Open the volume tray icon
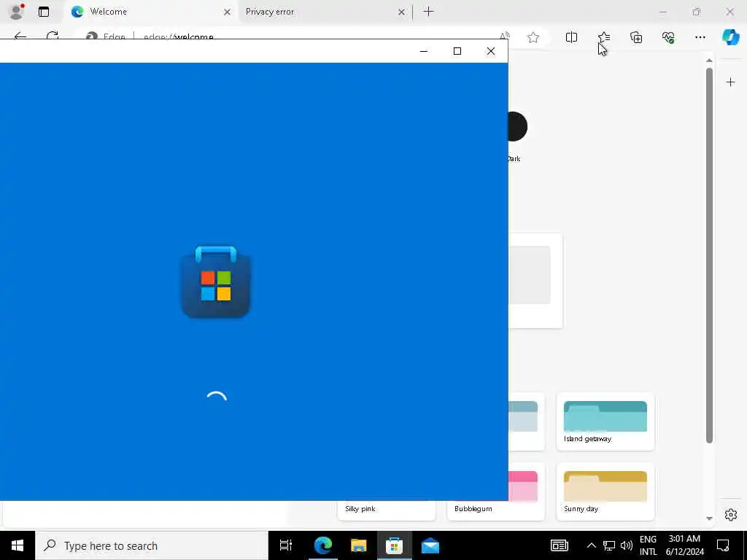The image size is (747, 560). 627,545
